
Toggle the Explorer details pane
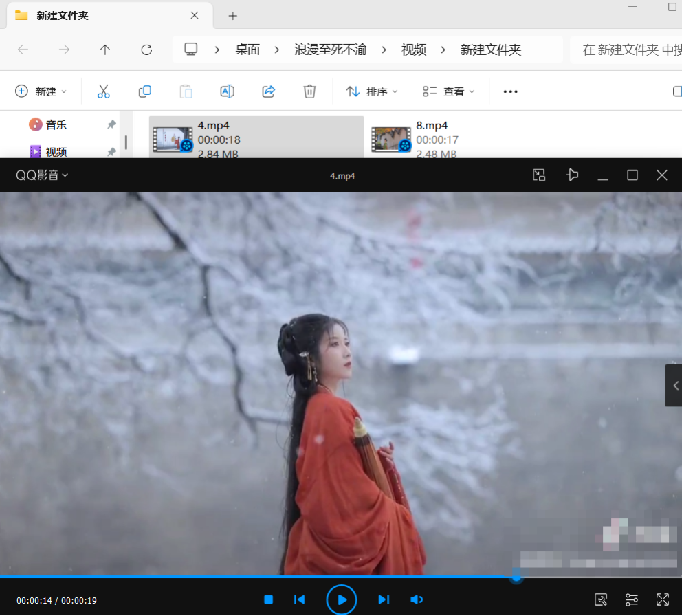click(x=676, y=91)
